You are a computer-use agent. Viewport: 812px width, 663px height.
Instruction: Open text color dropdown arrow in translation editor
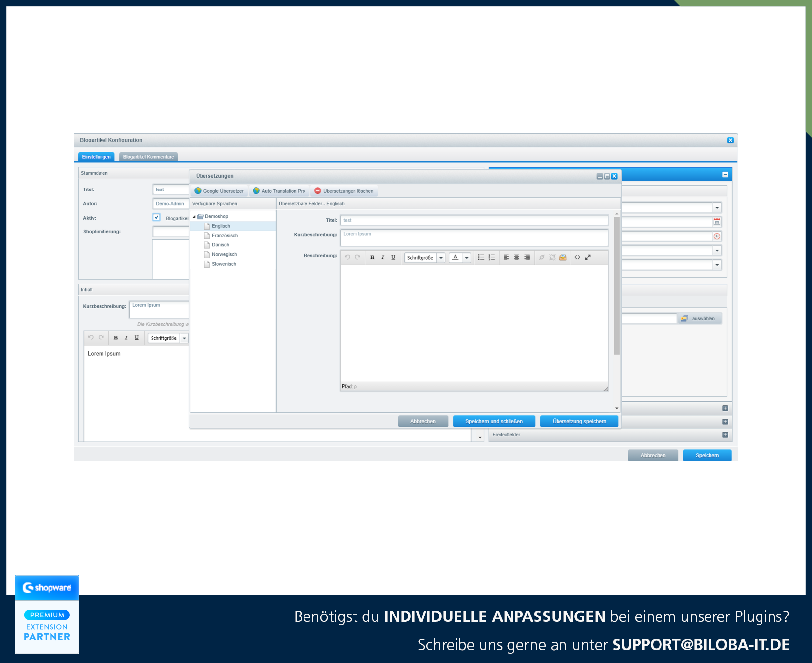click(x=466, y=258)
